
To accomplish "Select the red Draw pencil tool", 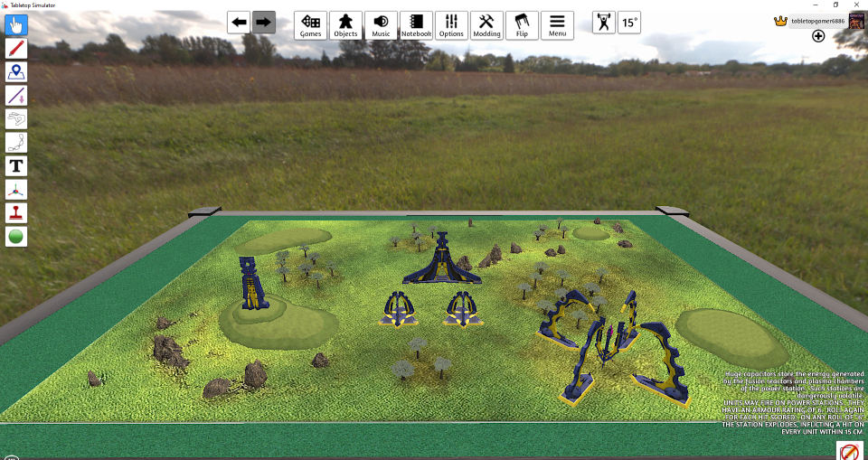I will 16,48.
